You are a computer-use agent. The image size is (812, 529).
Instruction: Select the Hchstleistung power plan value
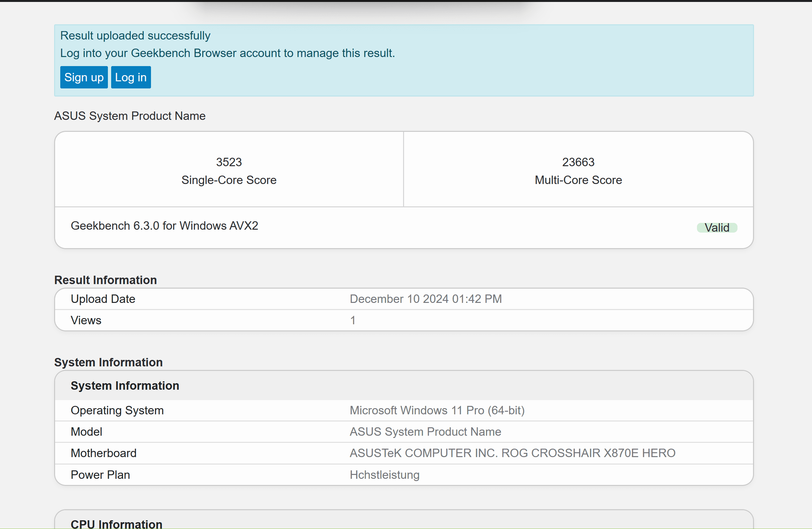(385, 475)
